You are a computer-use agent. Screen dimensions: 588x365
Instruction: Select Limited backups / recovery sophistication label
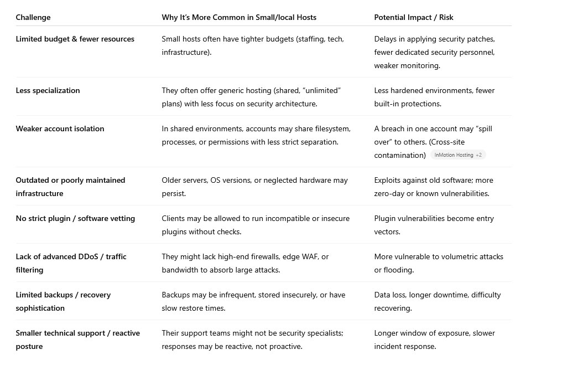pyautogui.click(x=63, y=301)
